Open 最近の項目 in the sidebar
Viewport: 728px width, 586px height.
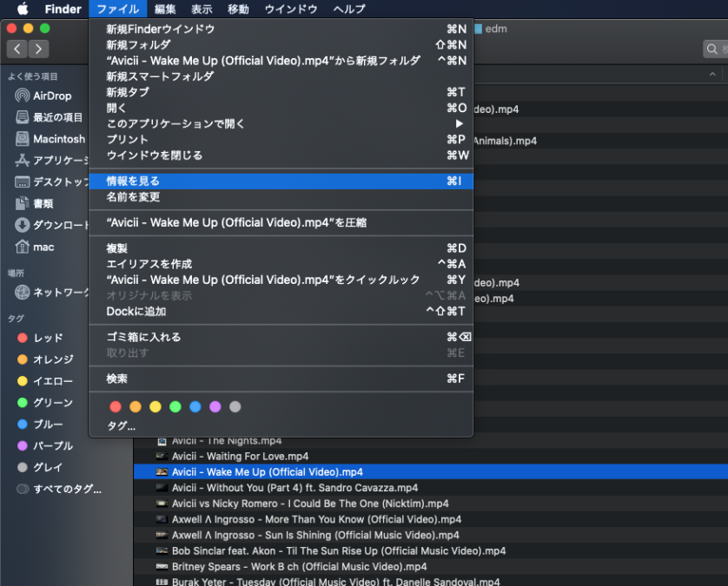coord(52,117)
